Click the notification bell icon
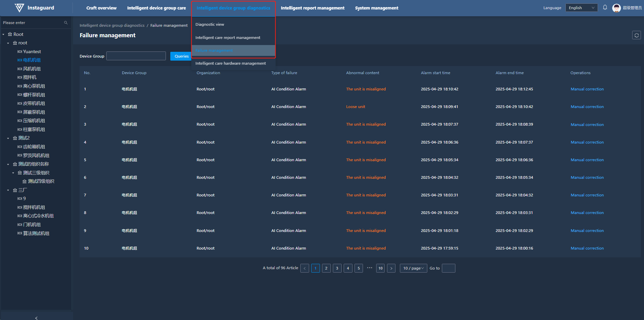Screen dimensions: 644x320 [x=605, y=7]
